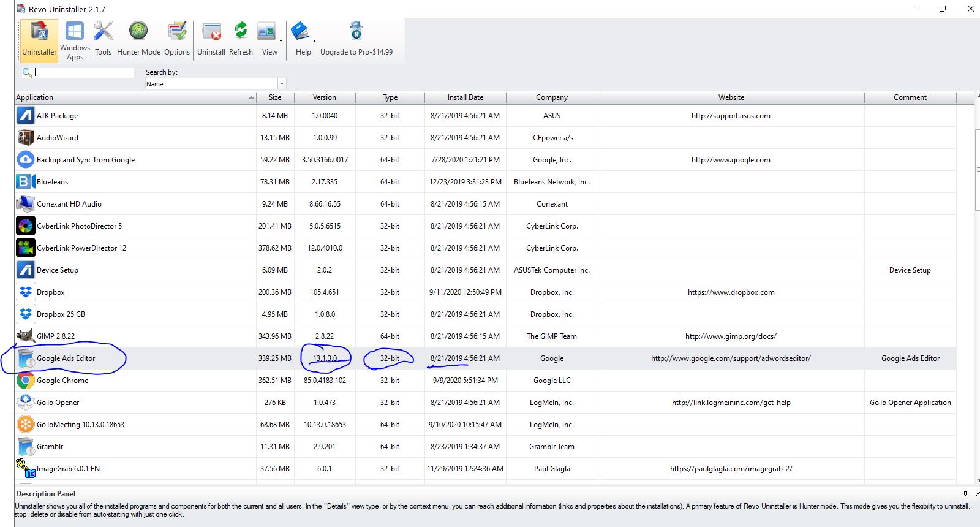980x527 pixels.
Task: Click the Dropbox website URL
Action: point(731,292)
